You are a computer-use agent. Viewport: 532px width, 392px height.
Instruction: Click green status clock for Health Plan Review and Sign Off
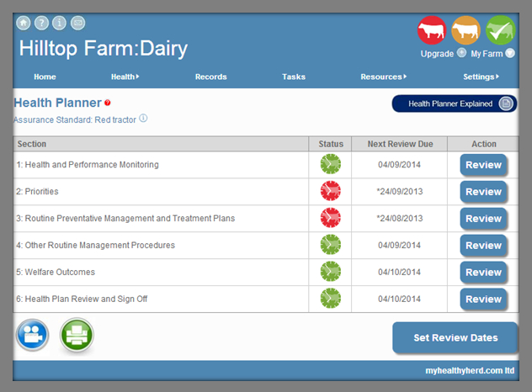331,298
